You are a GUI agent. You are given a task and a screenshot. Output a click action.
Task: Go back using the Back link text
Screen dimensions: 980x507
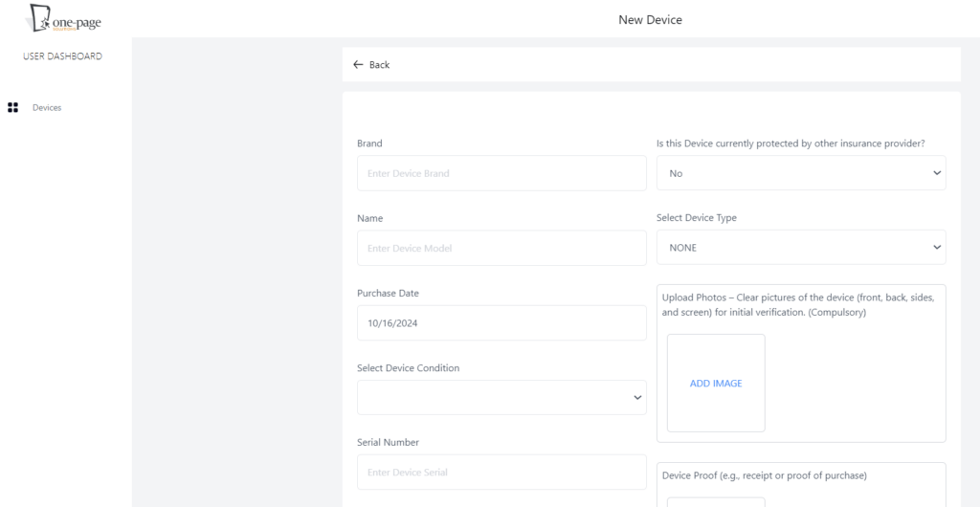coord(380,65)
